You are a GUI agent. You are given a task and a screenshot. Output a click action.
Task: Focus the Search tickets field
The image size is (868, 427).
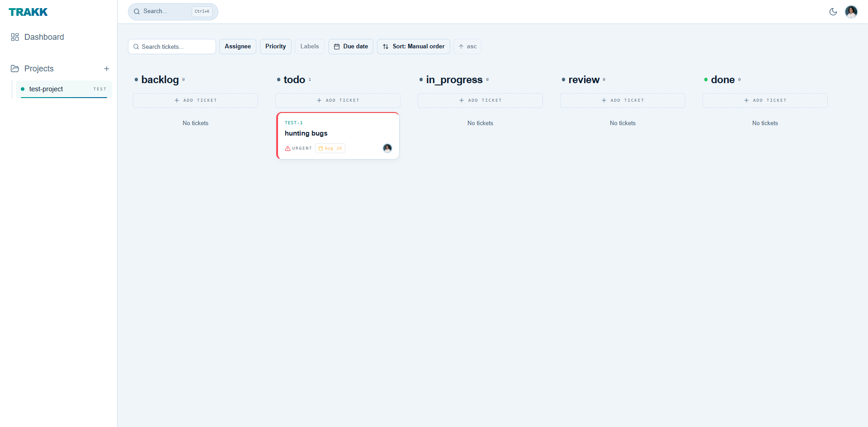pos(172,47)
